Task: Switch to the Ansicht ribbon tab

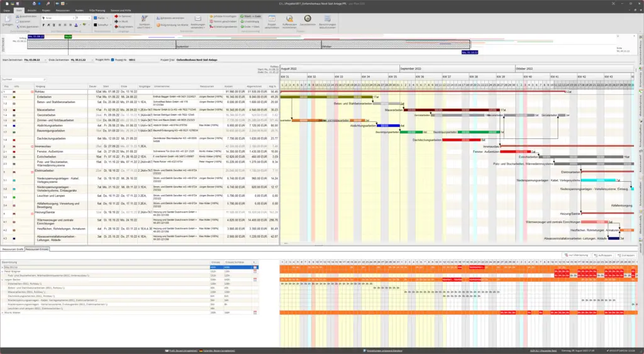Action: [x=31, y=10]
